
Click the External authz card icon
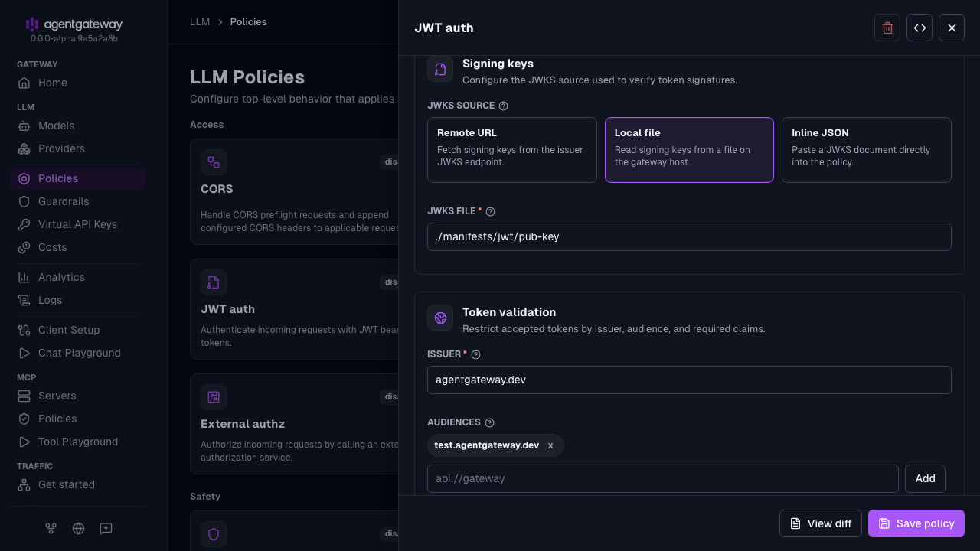point(214,397)
